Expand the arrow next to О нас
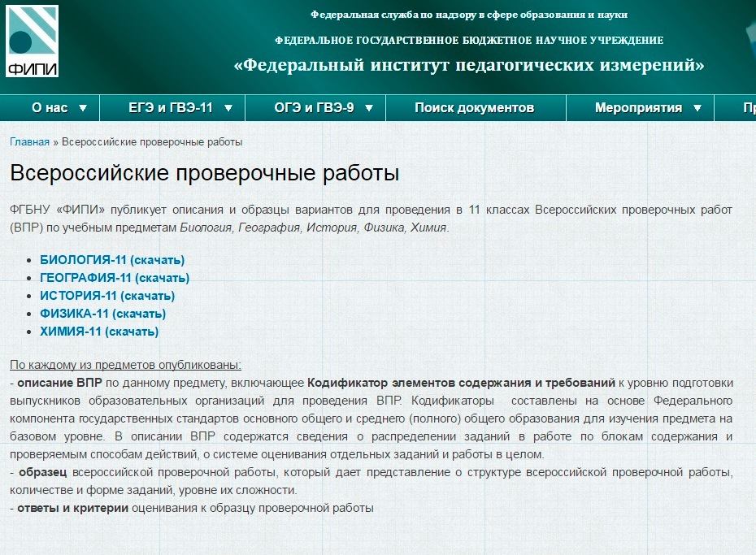The image size is (756, 555). 83,108
